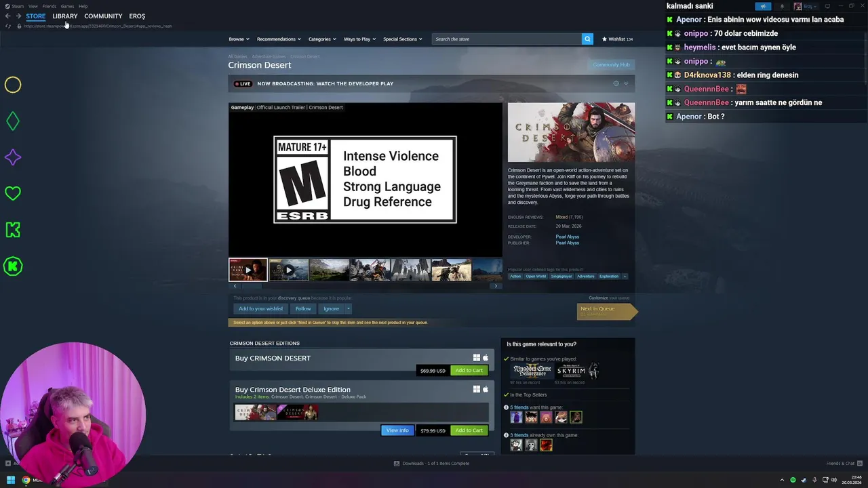The image size is (868, 488).
Task: Open the EROŞ profile tab
Action: 137,16
